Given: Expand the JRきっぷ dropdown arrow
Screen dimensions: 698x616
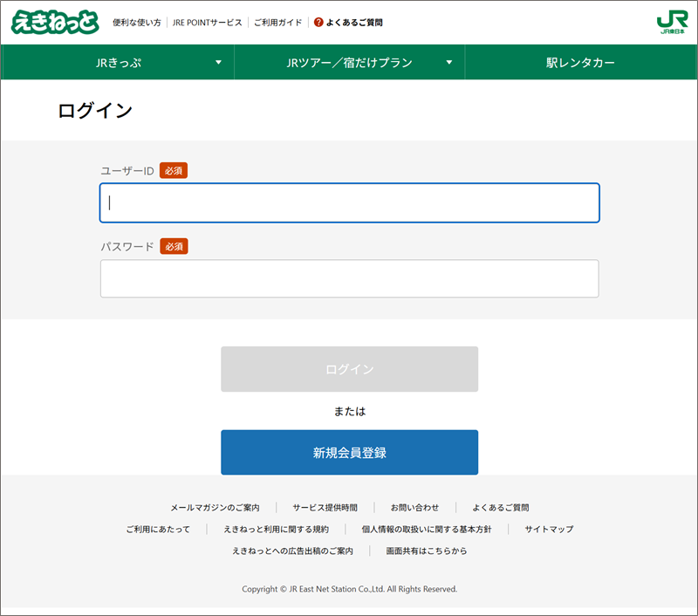Looking at the screenshot, I should click(x=218, y=63).
